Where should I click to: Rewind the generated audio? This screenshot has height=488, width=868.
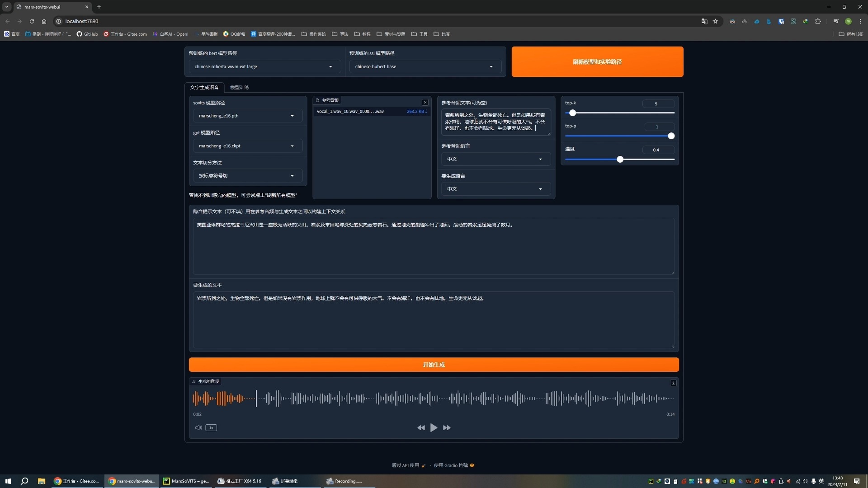click(x=421, y=427)
